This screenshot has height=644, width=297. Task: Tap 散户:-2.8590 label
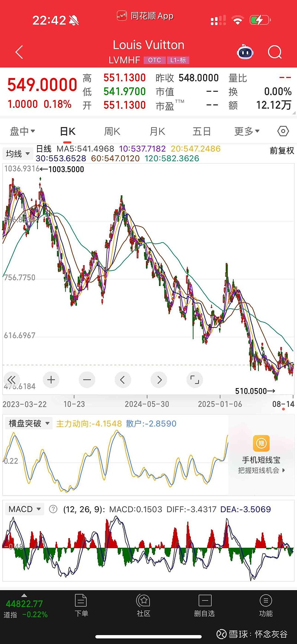click(x=151, y=424)
